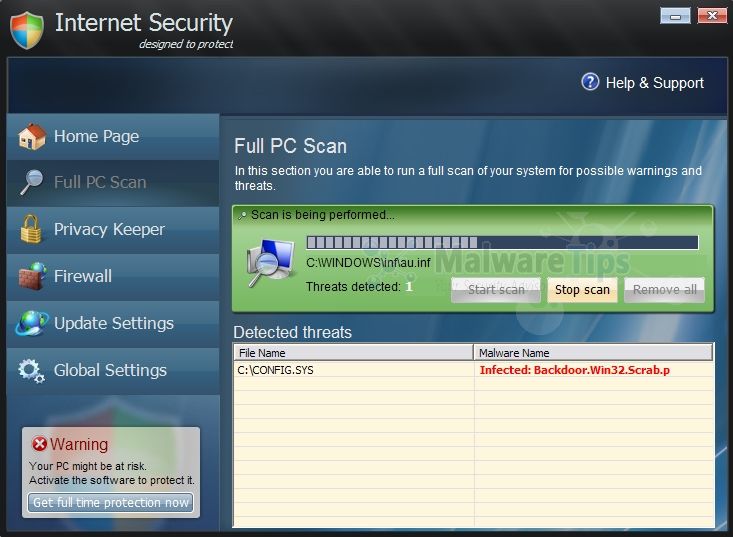Go to Update Settings section
The image size is (733, 537).
tap(113, 323)
